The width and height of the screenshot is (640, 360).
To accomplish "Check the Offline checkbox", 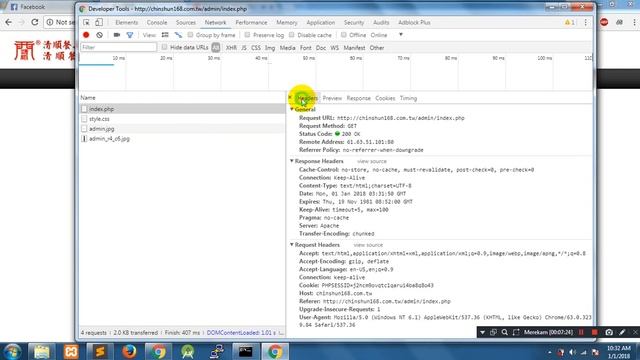I will click(344, 35).
